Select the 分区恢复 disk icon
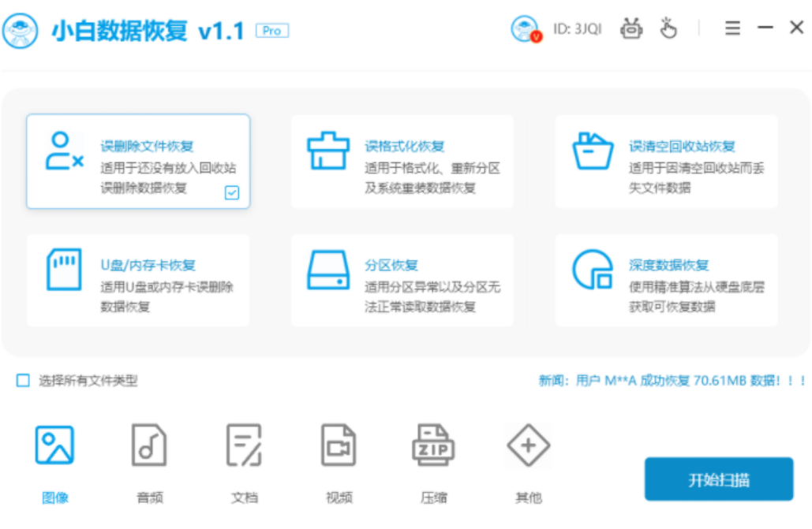Image resolution: width=812 pixels, height=529 pixels. click(328, 270)
